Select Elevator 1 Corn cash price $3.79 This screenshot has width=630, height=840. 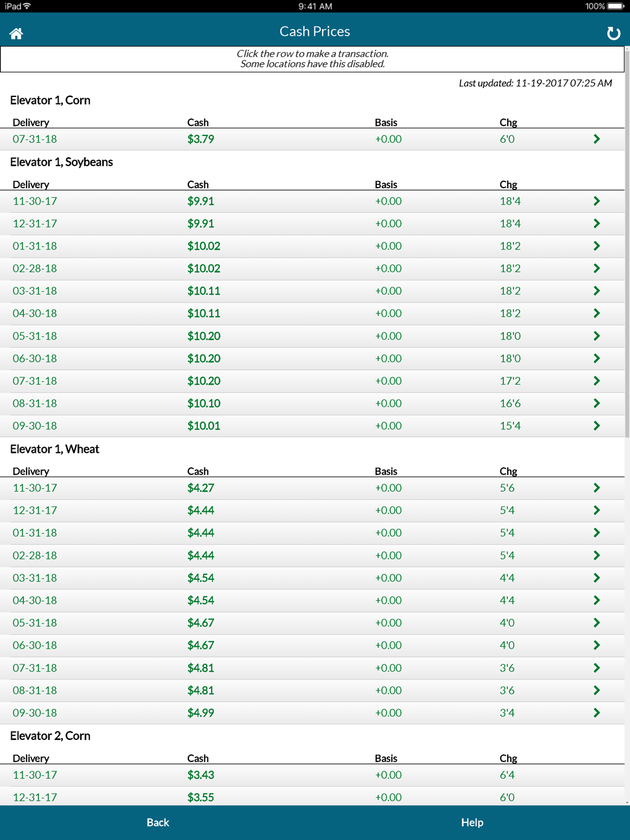[x=200, y=139]
